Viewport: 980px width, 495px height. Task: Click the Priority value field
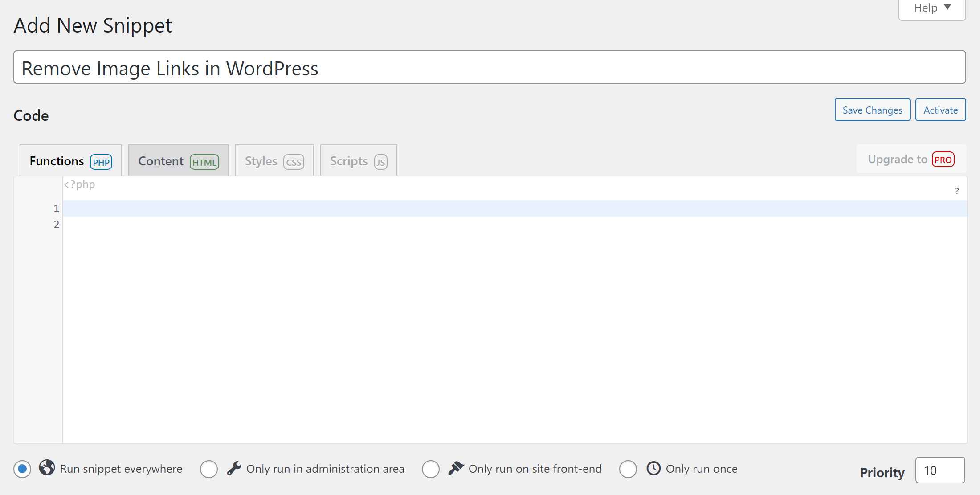coord(940,470)
